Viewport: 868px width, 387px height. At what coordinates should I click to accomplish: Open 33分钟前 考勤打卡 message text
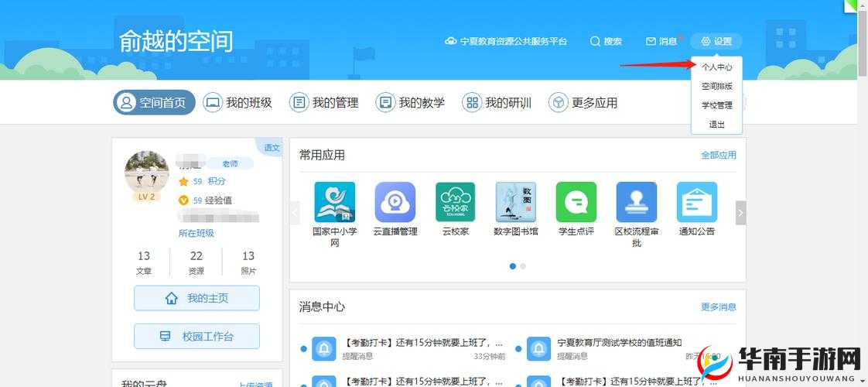coord(423,343)
